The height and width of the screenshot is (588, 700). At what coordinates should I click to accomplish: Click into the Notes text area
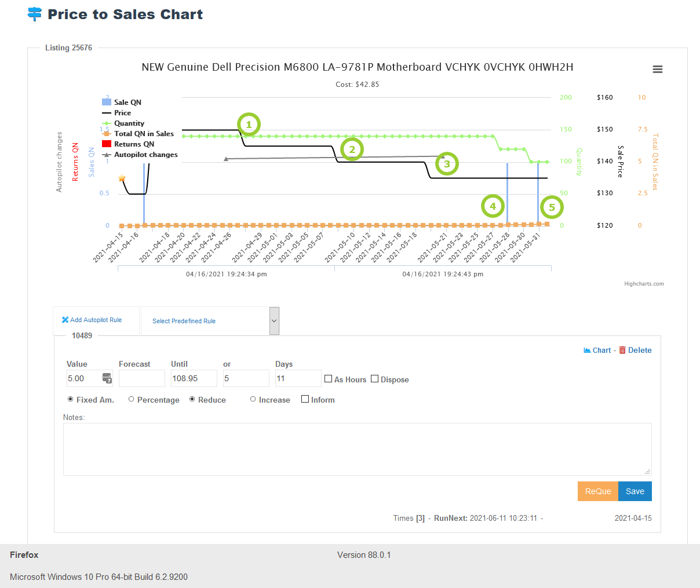point(357,449)
